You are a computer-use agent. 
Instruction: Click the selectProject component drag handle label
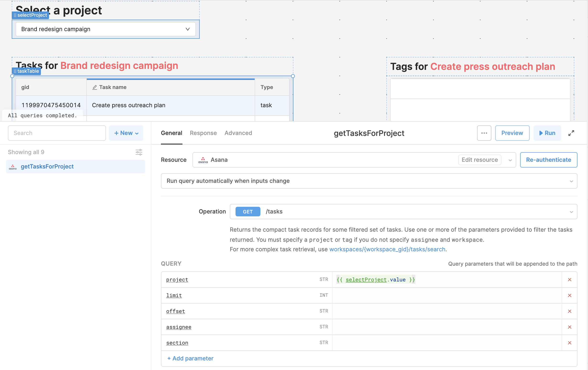click(x=31, y=15)
